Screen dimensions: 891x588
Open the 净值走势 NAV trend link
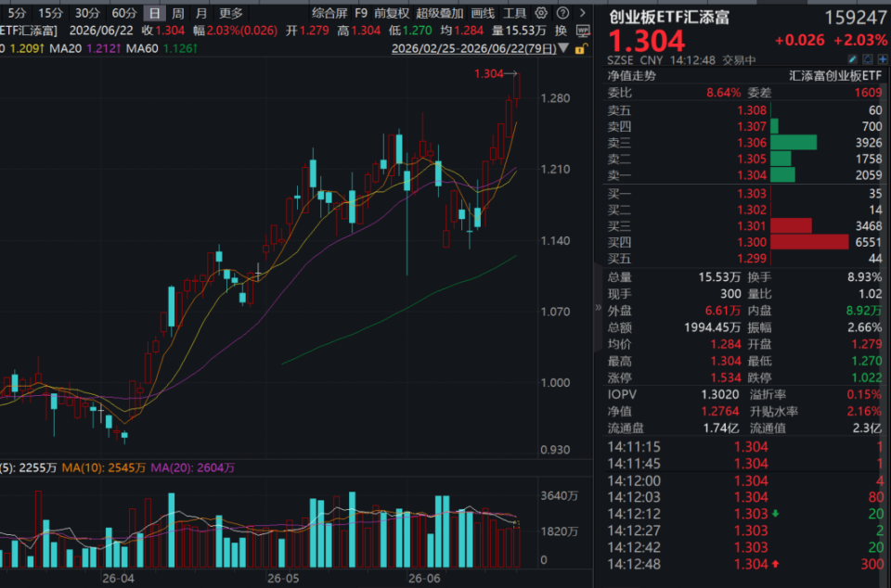(631, 76)
